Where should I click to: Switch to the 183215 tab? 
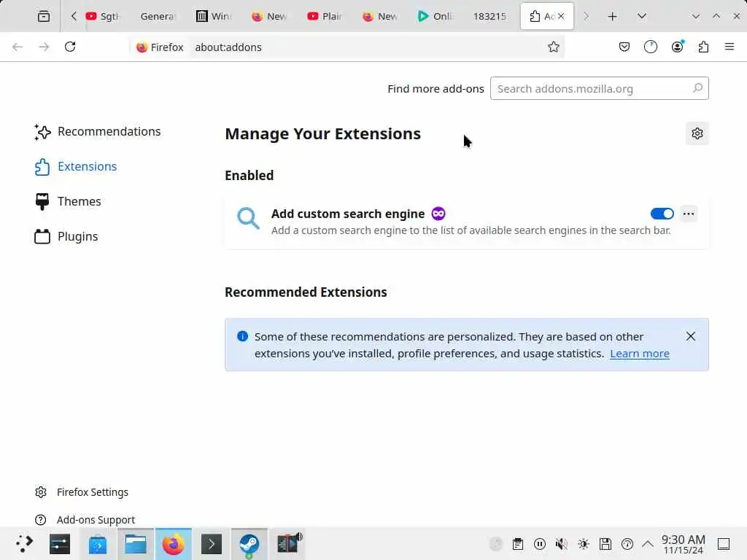pos(489,16)
